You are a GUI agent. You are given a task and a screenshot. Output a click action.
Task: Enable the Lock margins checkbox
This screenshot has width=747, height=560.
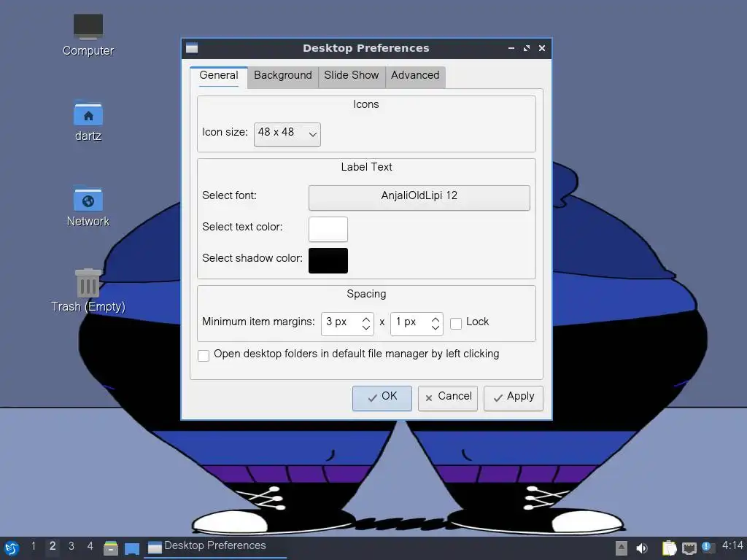[456, 323]
